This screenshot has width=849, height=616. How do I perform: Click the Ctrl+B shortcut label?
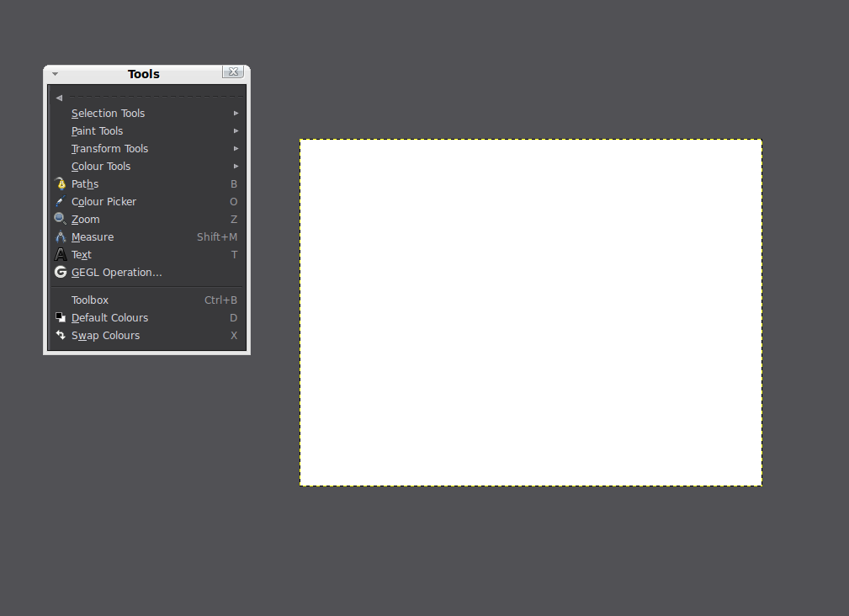[221, 300]
